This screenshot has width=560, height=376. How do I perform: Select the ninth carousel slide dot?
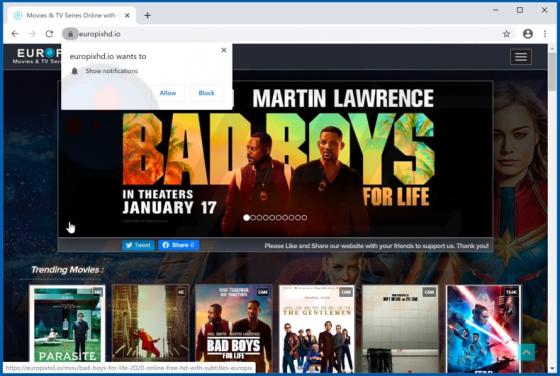[x=298, y=217]
